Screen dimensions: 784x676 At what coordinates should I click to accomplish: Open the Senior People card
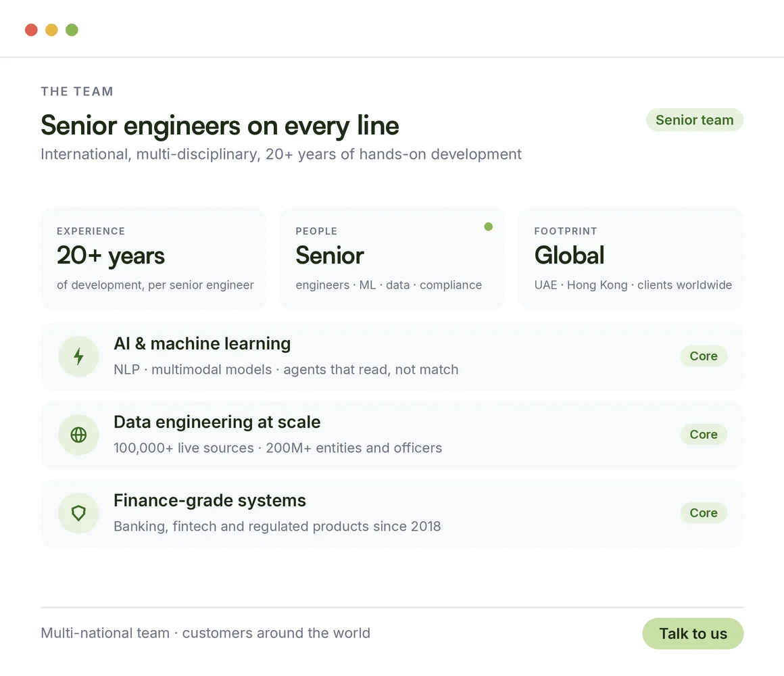[x=392, y=258]
